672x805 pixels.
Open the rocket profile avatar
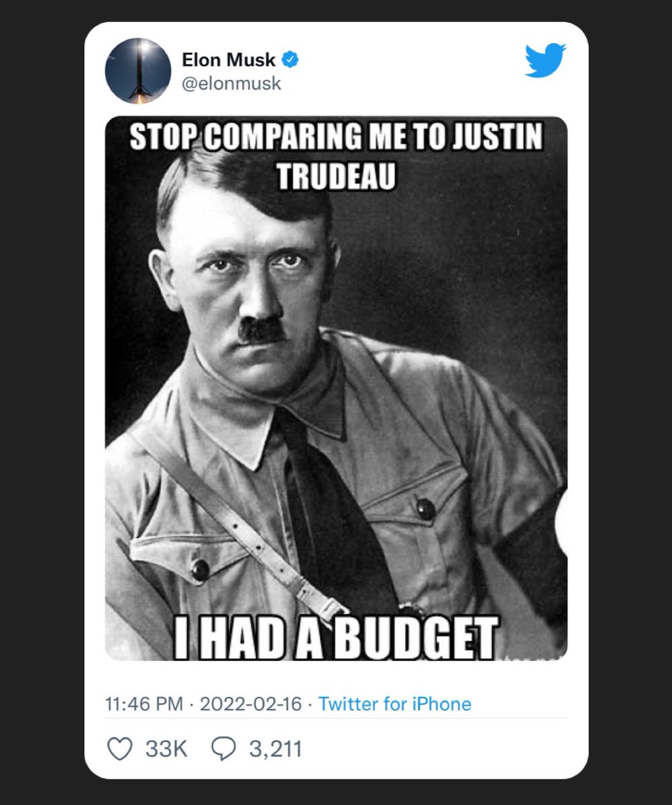pyautogui.click(x=138, y=71)
